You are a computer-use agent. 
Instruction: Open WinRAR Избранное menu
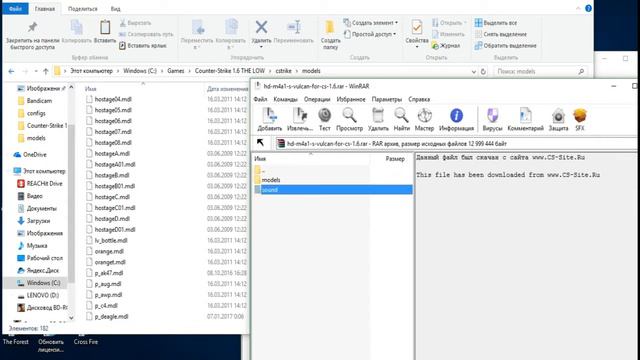[x=351, y=99]
